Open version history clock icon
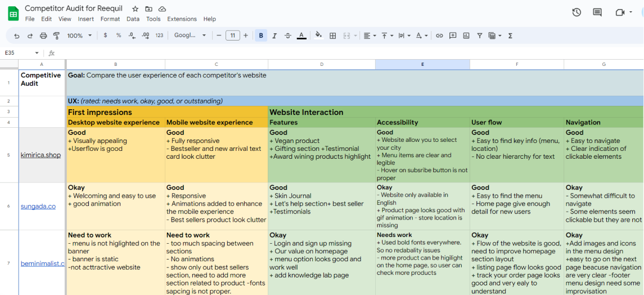644x295 pixels. pos(577,12)
